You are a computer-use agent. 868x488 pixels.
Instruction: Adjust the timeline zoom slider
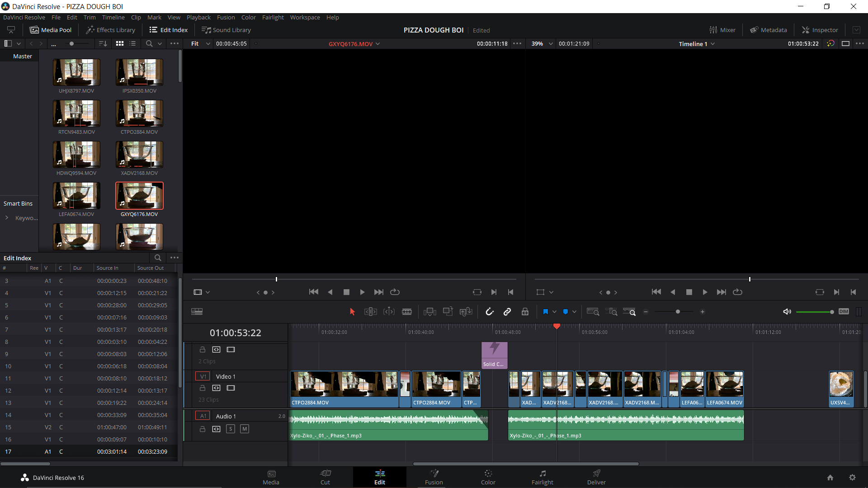(x=678, y=312)
